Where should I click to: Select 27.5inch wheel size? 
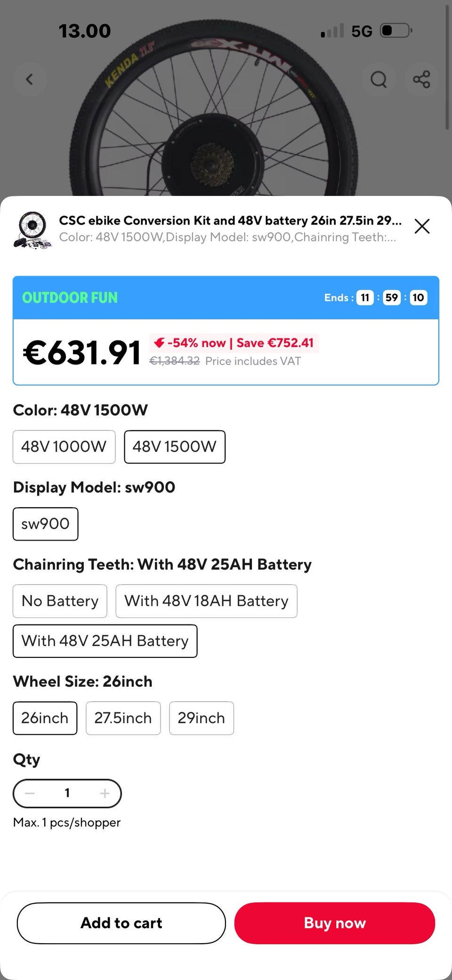pyautogui.click(x=123, y=718)
